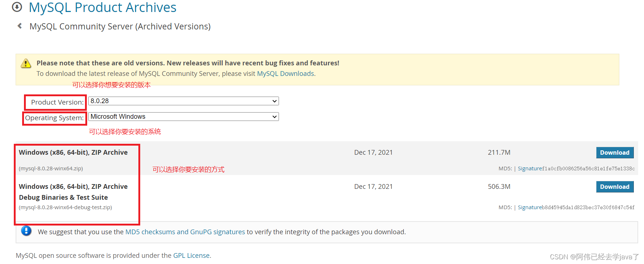Open the MySQL Downloads link
The image size is (644, 264).
click(x=285, y=74)
